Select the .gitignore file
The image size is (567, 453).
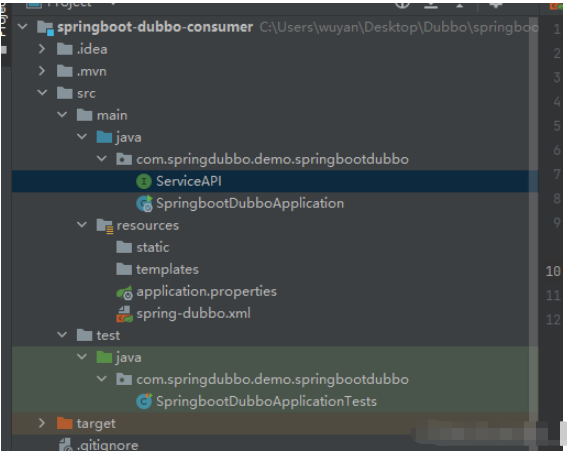[108, 446]
